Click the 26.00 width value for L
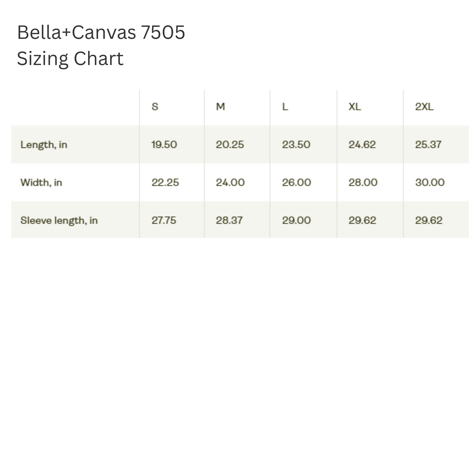The height and width of the screenshot is (476, 476). click(x=297, y=182)
